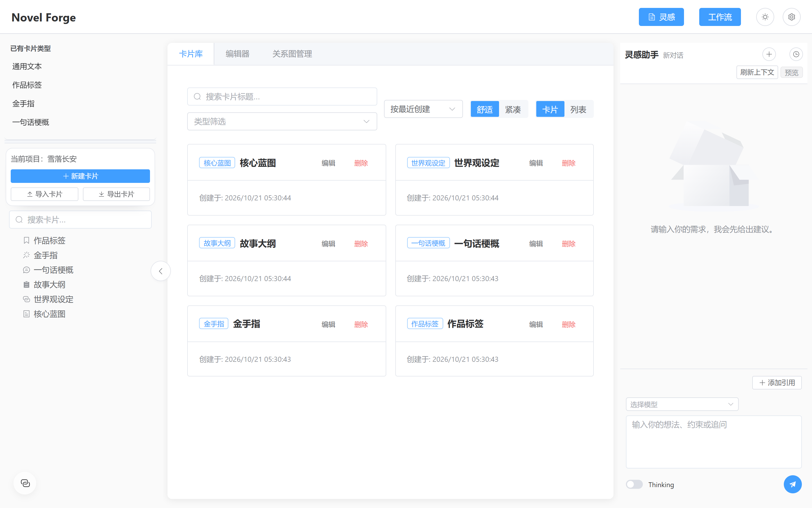Switch to 卡片 view mode
The height and width of the screenshot is (508, 812).
click(550, 109)
